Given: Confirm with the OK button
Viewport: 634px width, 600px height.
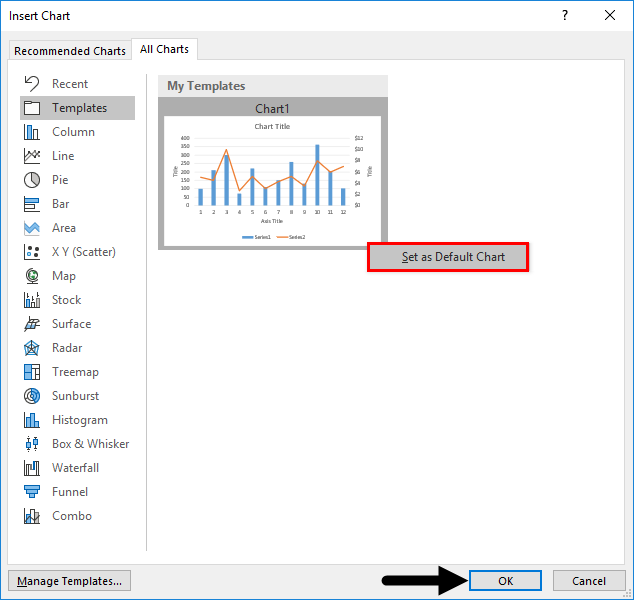Looking at the screenshot, I should pyautogui.click(x=505, y=581).
